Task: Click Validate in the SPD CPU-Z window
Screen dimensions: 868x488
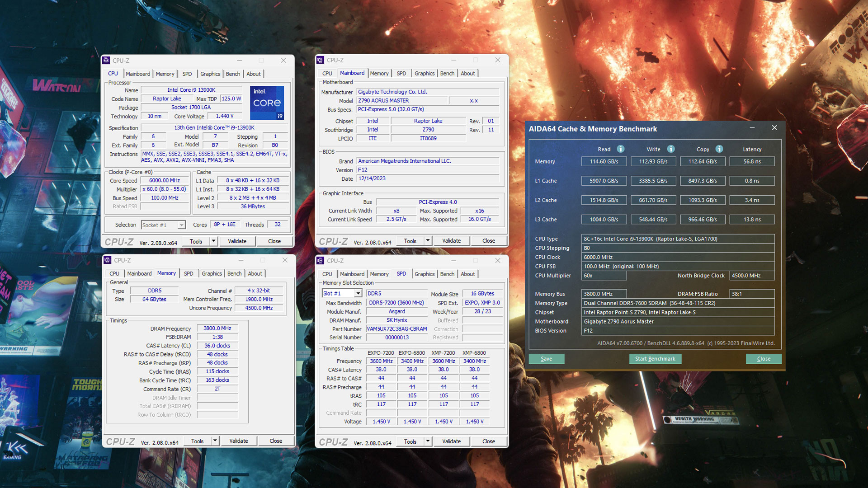Action: (452, 441)
